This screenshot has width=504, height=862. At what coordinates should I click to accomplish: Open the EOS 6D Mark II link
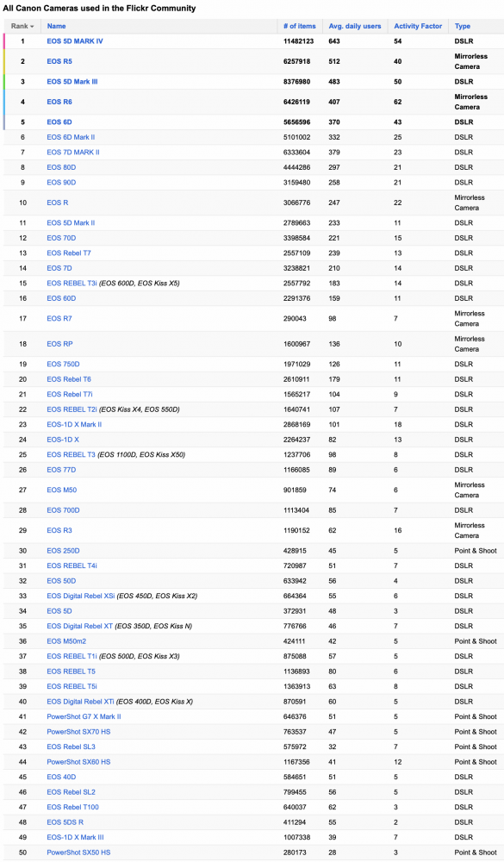click(71, 137)
